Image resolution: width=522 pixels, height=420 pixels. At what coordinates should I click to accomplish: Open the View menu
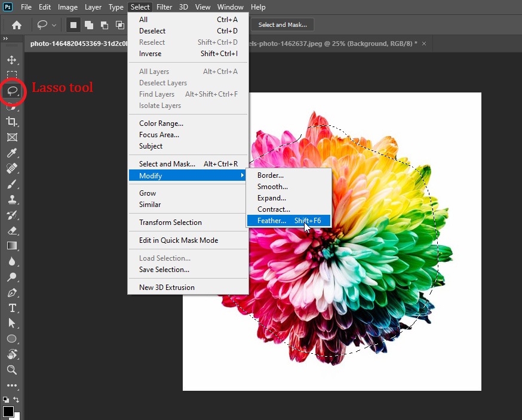click(202, 7)
